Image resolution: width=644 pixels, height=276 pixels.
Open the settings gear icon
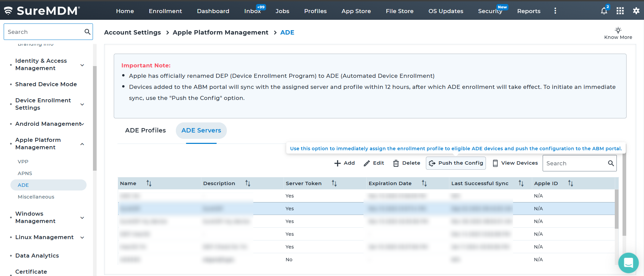[636, 11]
